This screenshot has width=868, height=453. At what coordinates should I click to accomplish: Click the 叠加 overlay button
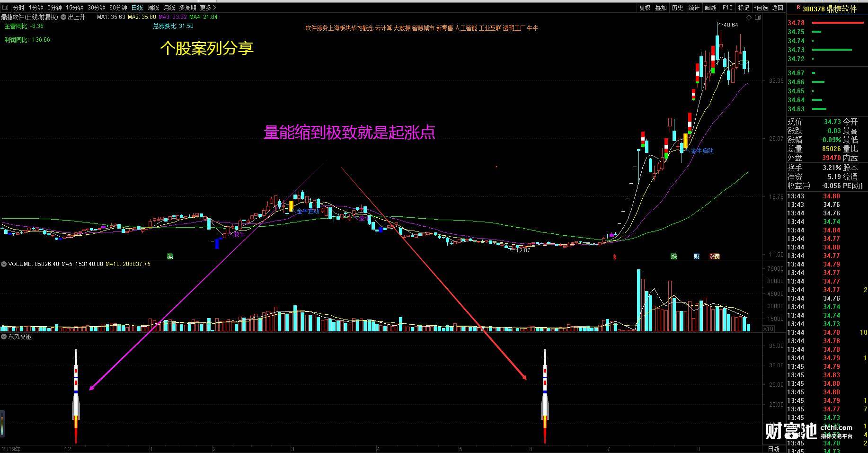[661, 8]
